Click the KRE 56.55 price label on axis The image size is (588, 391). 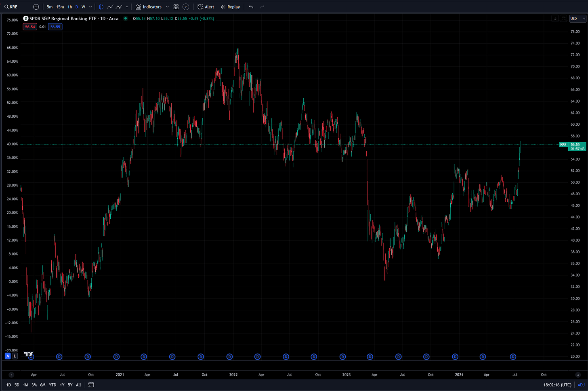[x=572, y=146]
